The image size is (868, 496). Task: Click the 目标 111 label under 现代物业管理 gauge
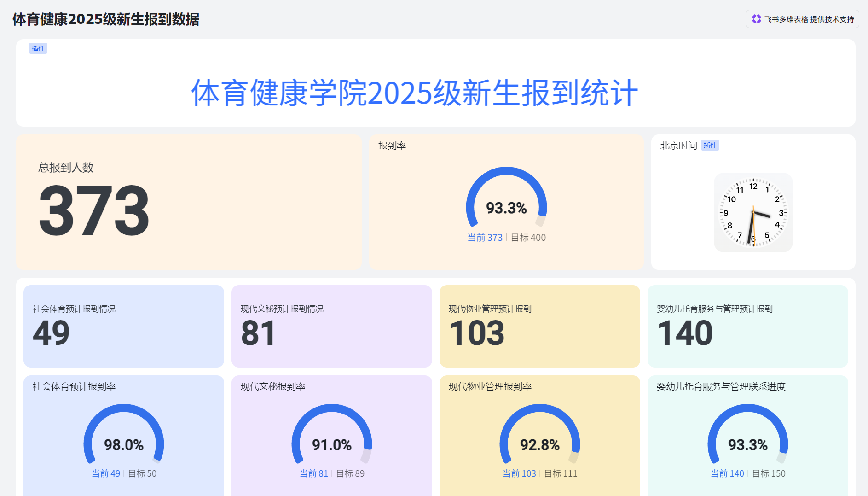(561, 473)
